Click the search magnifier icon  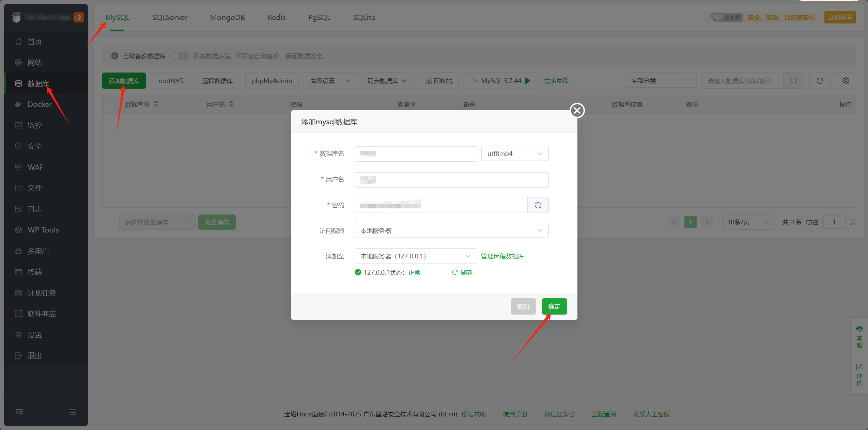[x=794, y=81]
